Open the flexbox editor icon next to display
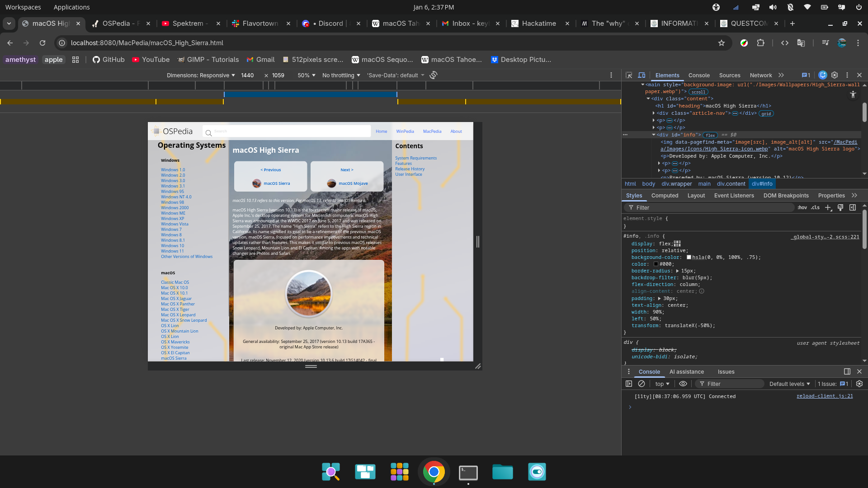 coord(677,244)
